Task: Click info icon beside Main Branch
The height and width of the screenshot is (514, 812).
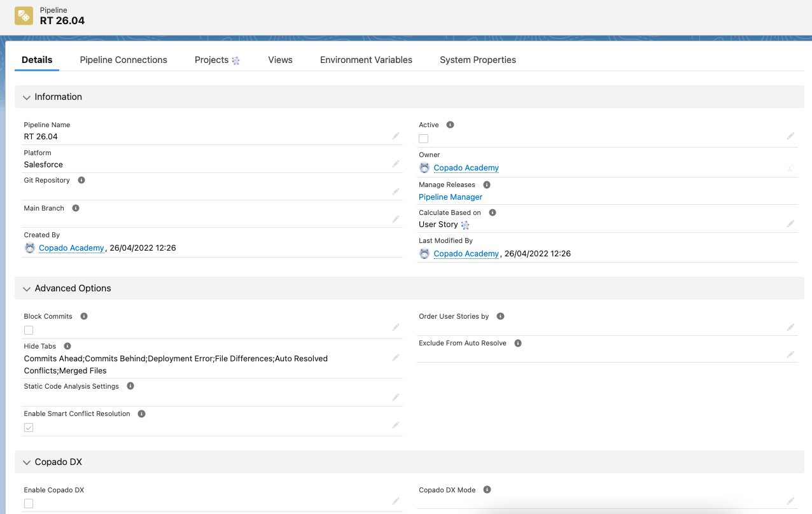Action: pyautogui.click(x=76, y=208)
